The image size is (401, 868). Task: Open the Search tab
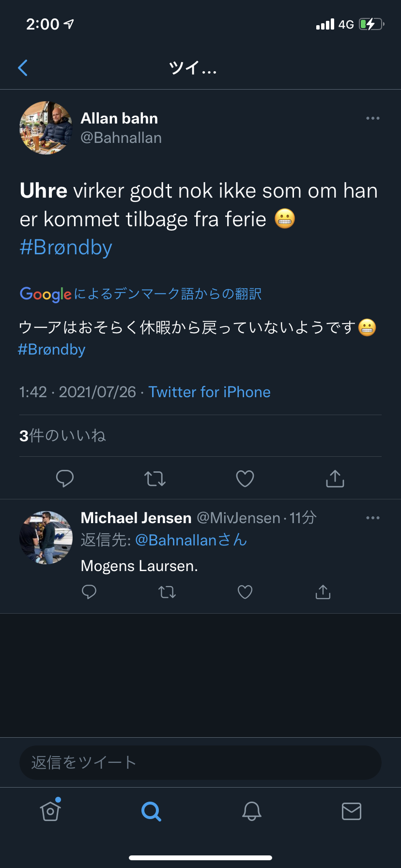(x=151, y=811)
